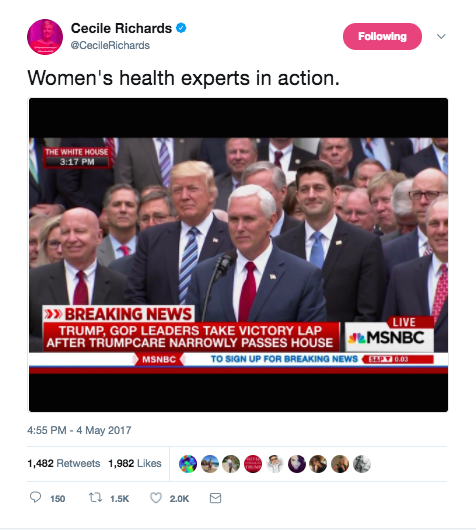476x530 pixels.
Task: Like the tweet with the heart icon
Action: (x=156, y=498)
